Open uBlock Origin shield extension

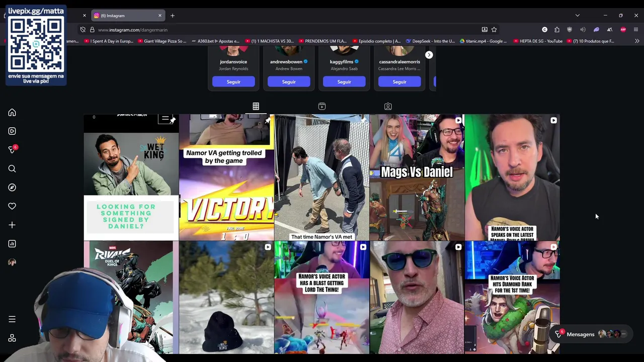pyautogui.click(x=570, y=30)
